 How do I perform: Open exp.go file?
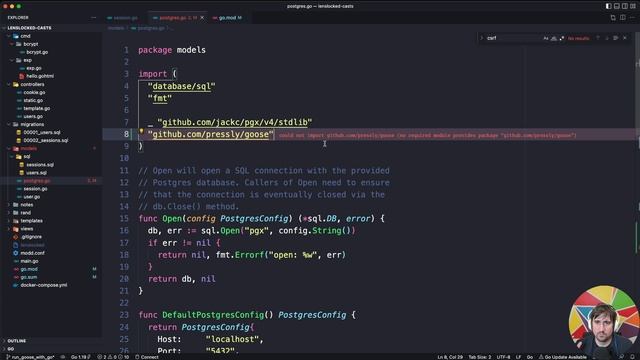[x=33, y=68]
